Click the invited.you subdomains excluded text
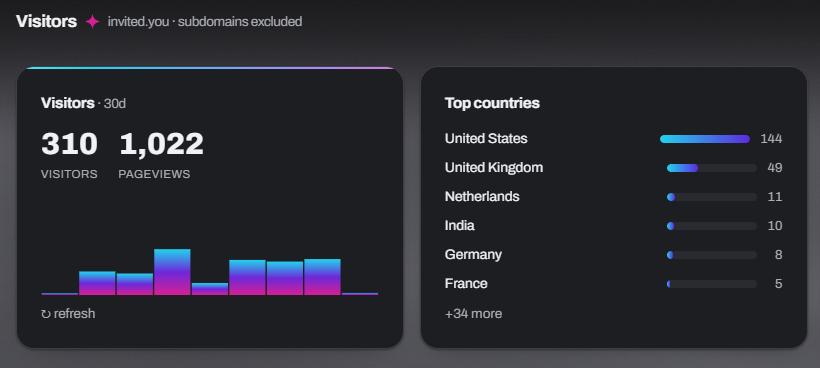Image resolution: width=820 pixels, height=368 pixels. coord(204,22)
